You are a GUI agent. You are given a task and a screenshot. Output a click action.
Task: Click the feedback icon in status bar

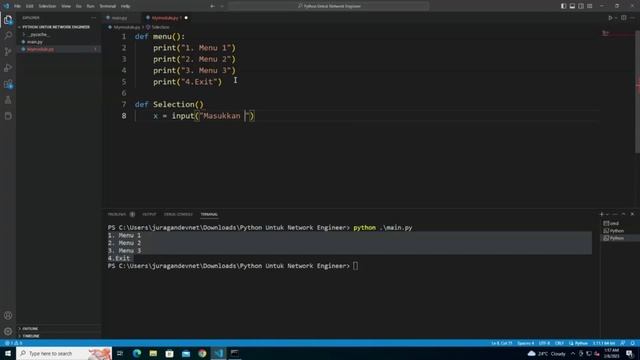[623, 343]
